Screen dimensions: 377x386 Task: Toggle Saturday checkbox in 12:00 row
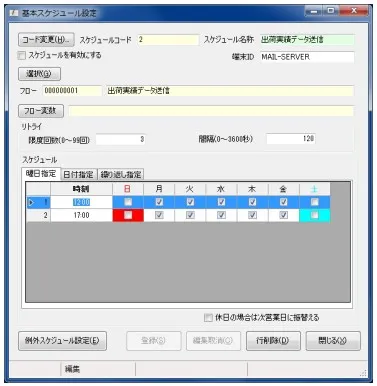(314, 202)
